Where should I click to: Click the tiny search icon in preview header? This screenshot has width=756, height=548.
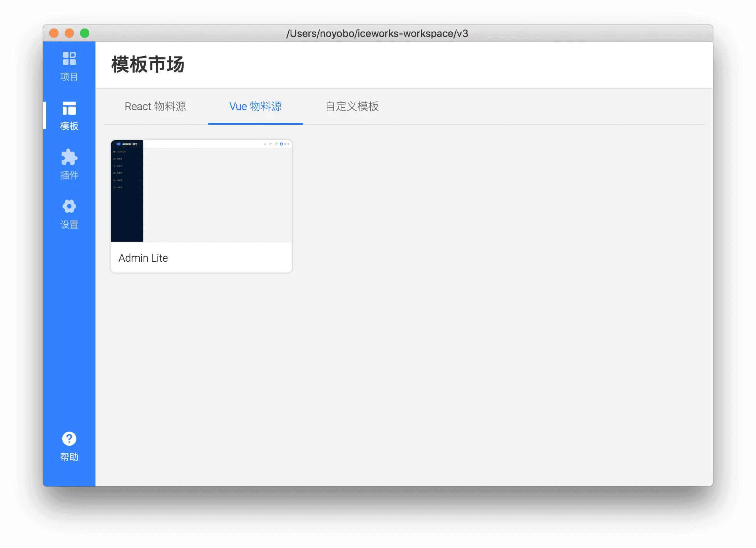click(265, 144)
